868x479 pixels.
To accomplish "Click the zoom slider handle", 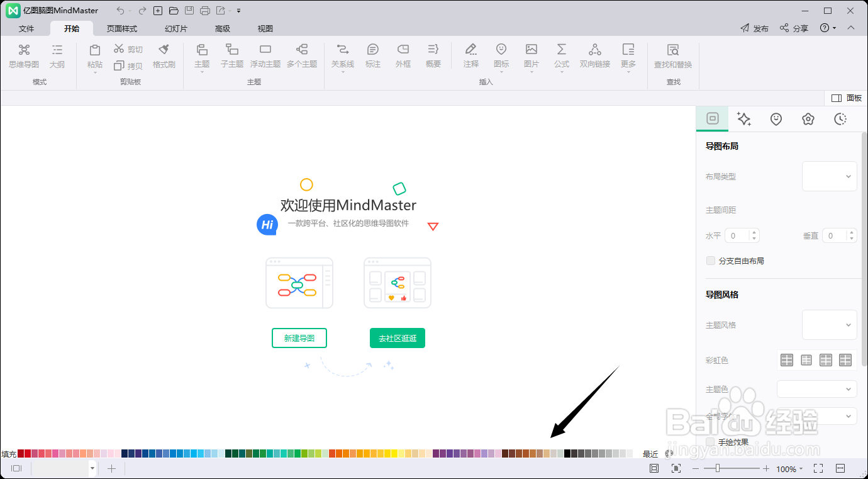I will [x=716, y=468].
